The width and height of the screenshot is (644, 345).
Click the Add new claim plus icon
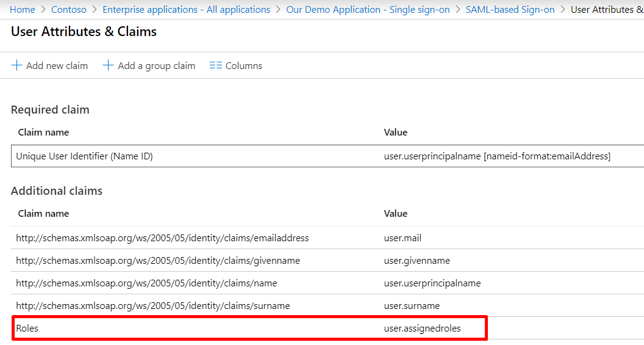[16, 65]
